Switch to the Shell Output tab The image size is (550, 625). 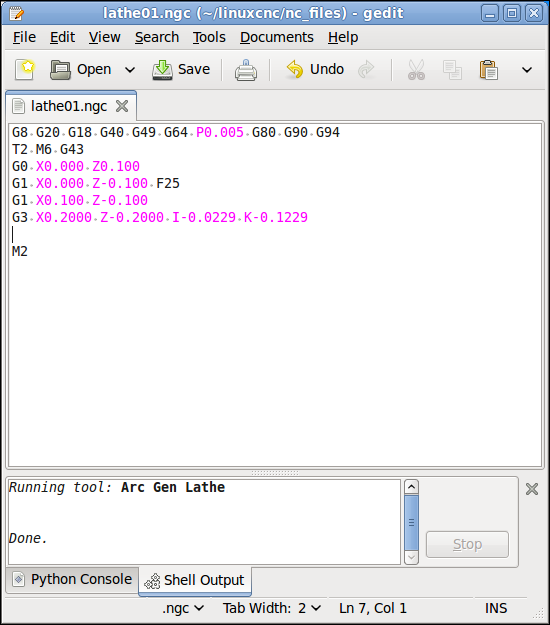[x=194, y=580]
